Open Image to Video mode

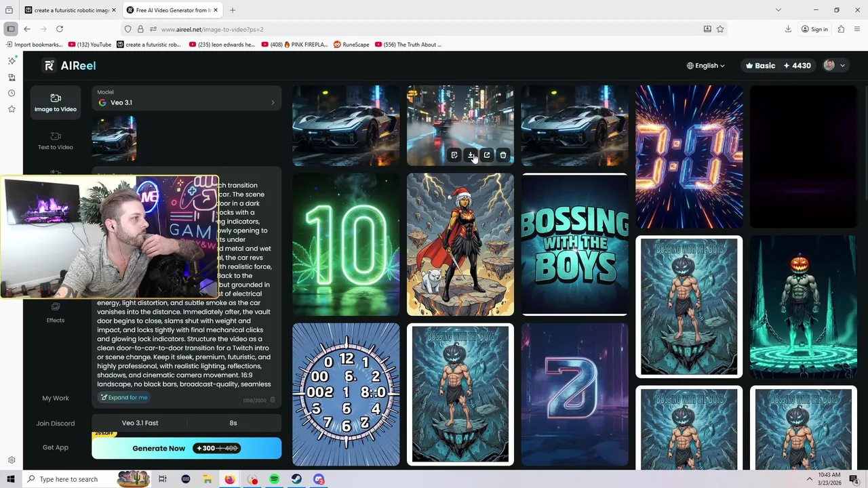click(x=56, y=103)
